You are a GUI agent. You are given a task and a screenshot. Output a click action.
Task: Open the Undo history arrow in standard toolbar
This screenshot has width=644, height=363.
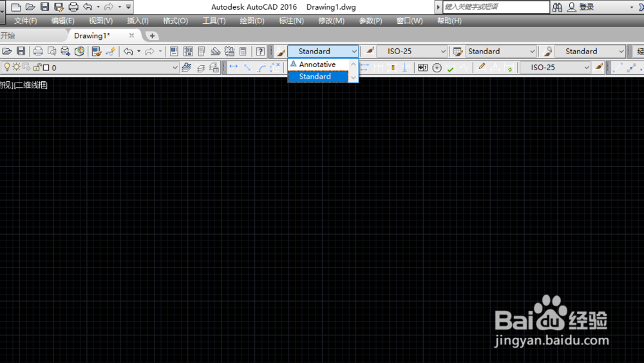(139, 52)
